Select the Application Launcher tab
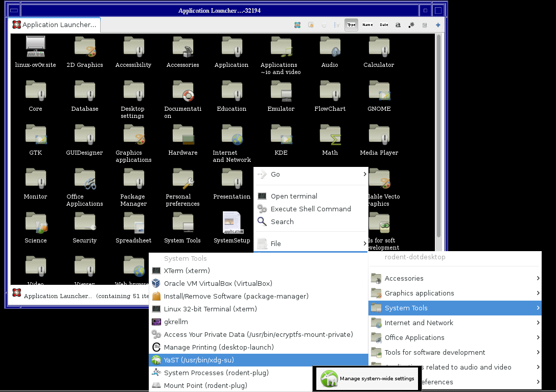 tap(54, 25)
